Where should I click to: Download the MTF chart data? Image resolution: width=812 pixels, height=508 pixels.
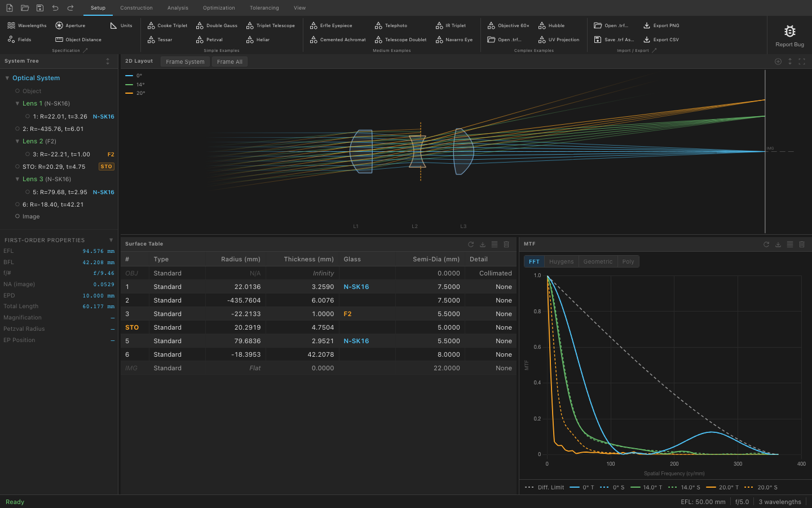pyautogui.click(x=778, y=244)
